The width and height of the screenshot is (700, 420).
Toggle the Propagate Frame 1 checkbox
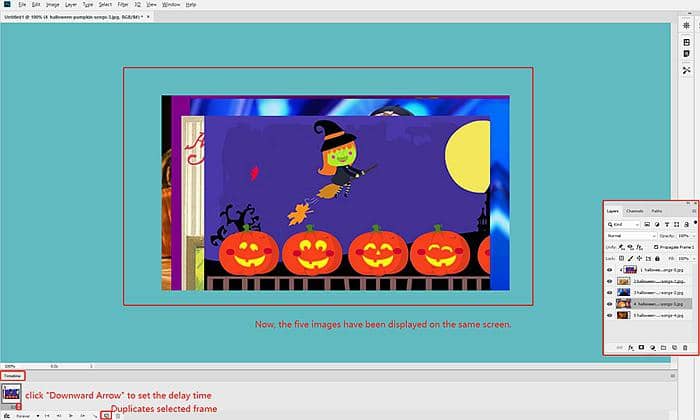point(656,247)
